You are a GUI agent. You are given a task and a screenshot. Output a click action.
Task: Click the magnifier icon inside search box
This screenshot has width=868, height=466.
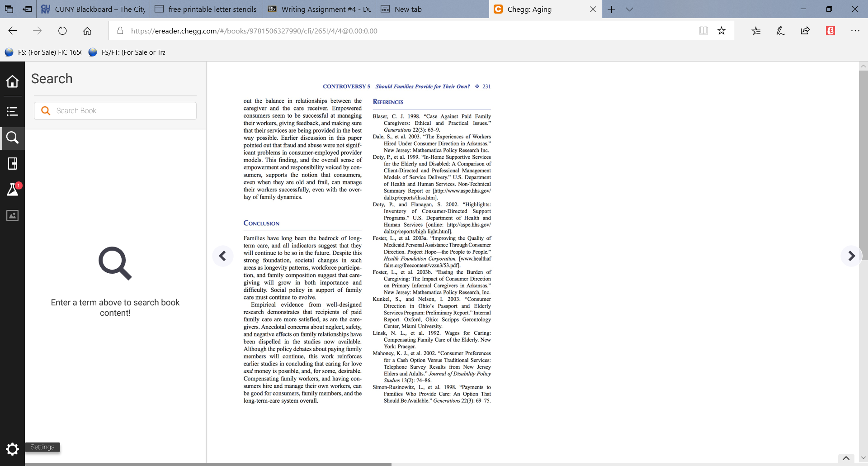click(46, 111)
